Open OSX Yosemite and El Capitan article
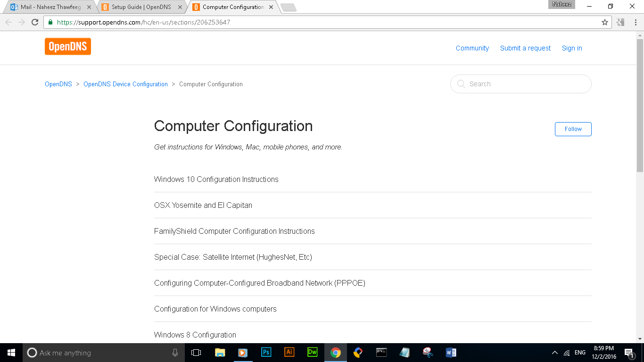Screen dimensions: 644x362 203,205
